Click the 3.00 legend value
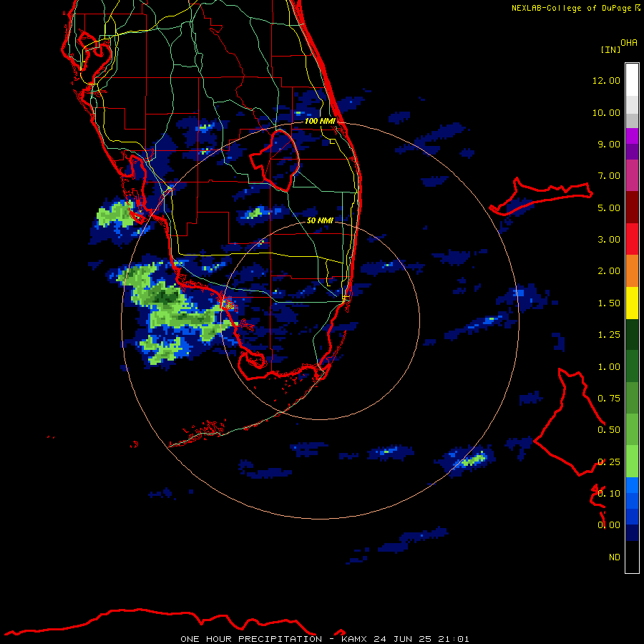644x644 pixels. [x=609, y=240]
